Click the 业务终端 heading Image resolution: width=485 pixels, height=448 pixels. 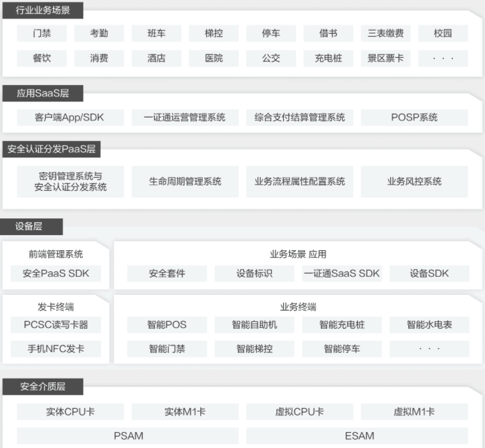(298, 307)
